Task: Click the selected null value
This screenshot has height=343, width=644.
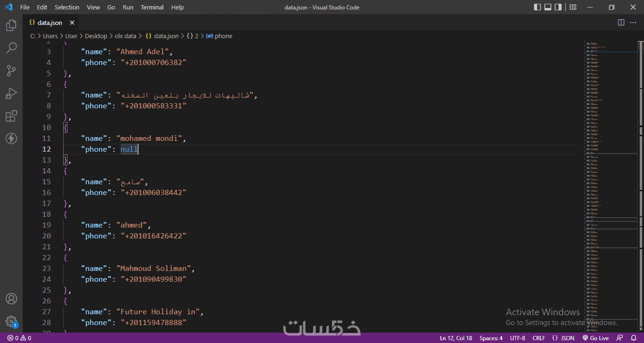Action: 129,149
